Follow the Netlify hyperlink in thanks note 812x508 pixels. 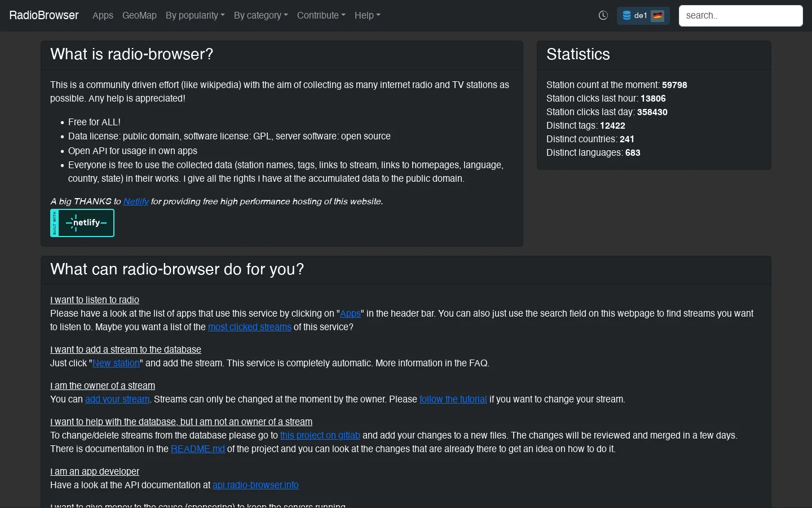[x=136, y=202]
